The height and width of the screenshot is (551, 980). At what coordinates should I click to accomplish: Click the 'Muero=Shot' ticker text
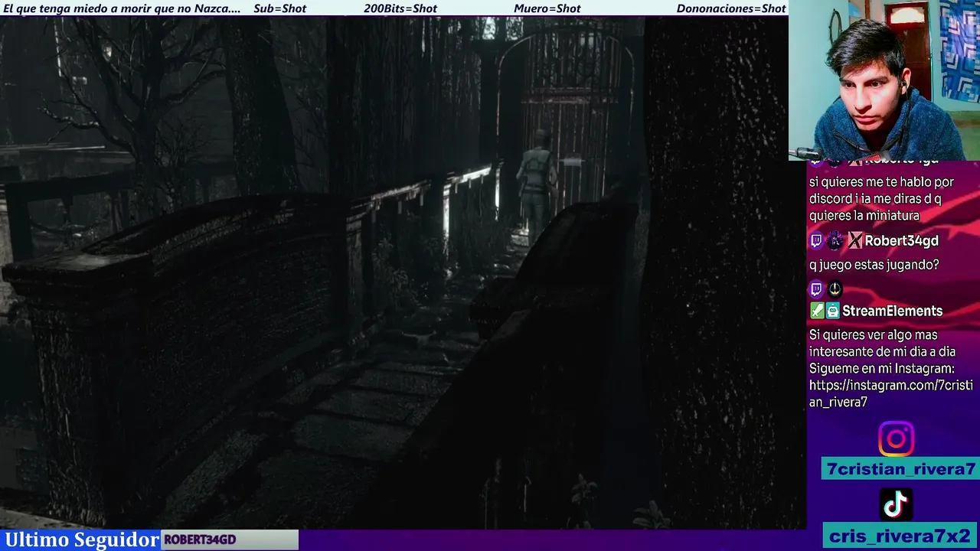(547, 8)
